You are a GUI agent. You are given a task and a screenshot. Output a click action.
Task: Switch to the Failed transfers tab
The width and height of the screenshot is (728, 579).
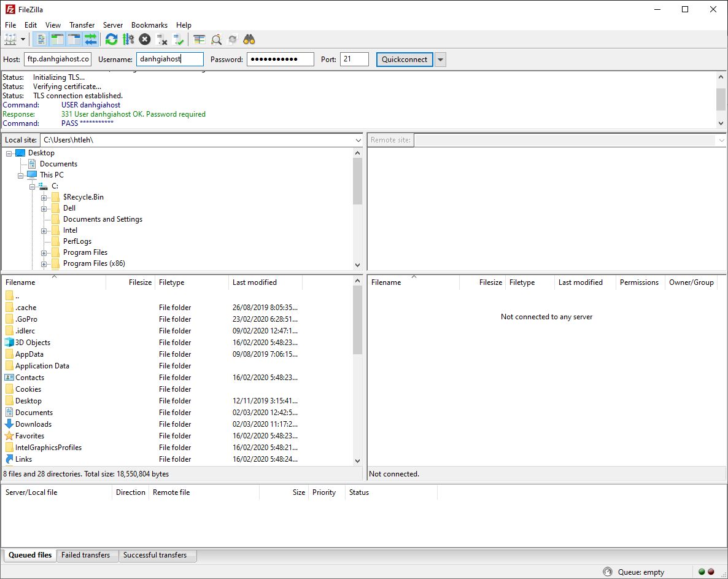tap(86, 555)
